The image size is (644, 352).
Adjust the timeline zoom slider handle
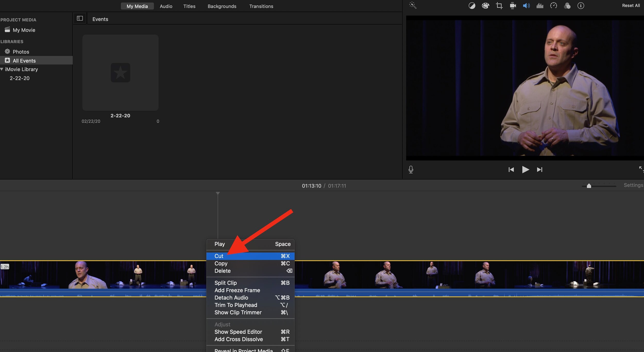coord(589,186)
